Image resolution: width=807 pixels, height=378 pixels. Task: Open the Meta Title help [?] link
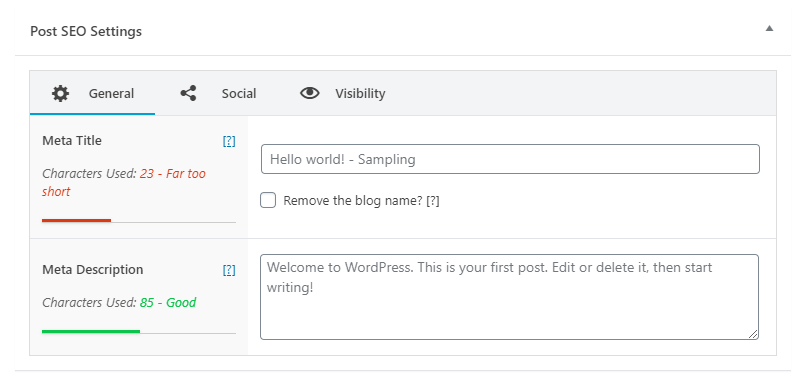[229, 141]
